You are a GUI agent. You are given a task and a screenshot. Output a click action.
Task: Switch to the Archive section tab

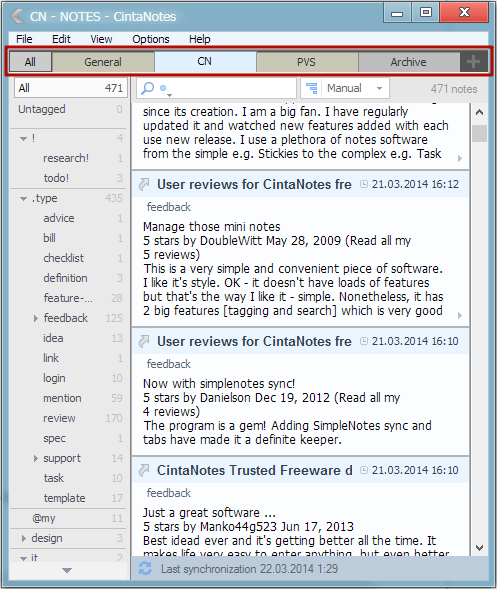[409, 62]
